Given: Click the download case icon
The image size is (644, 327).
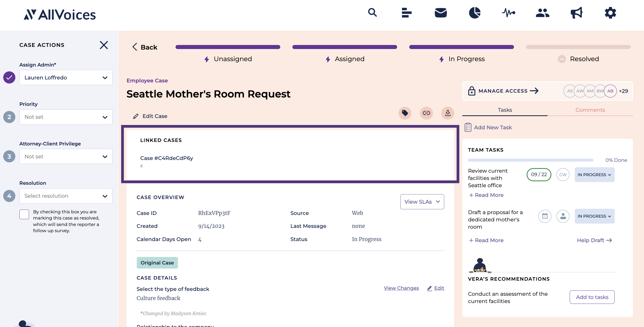Looking at the screenshot, I should 448,113.
